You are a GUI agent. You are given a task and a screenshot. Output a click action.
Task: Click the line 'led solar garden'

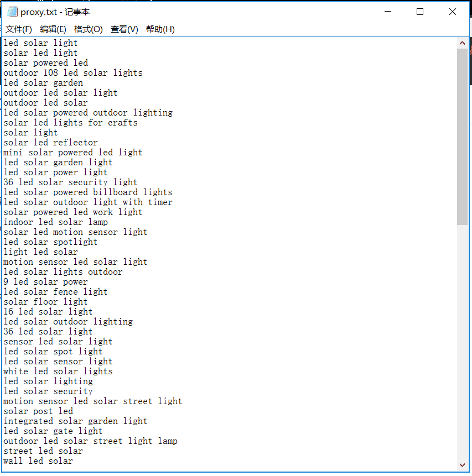point(43,83)
